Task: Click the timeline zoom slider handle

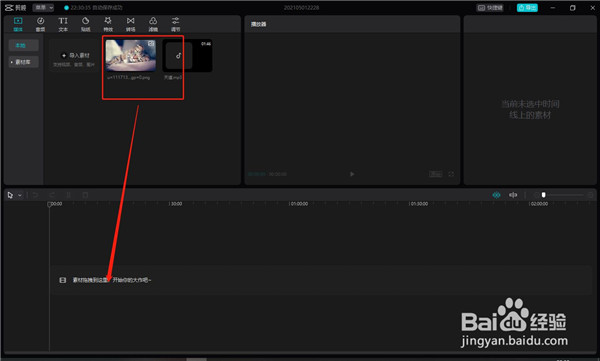Action: click(543, 195)
